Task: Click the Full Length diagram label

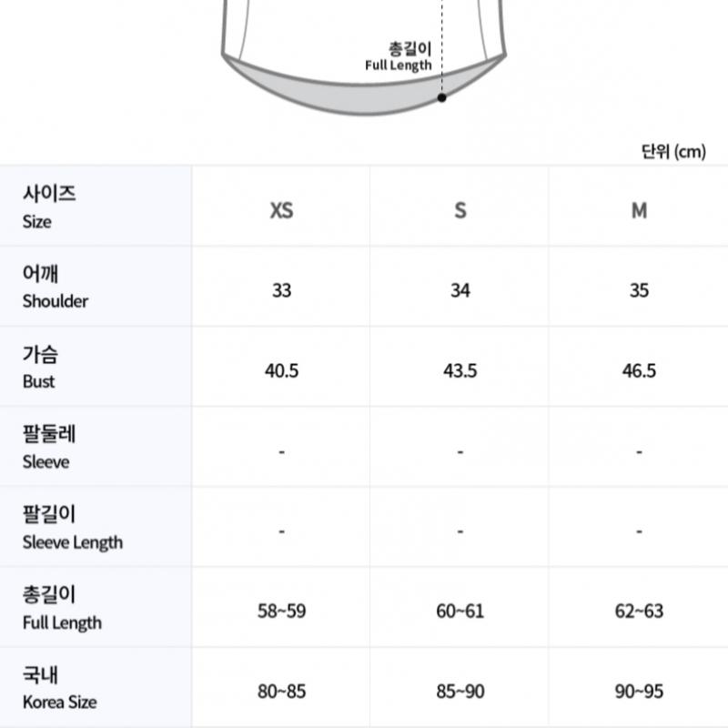Action: [399, 56]
